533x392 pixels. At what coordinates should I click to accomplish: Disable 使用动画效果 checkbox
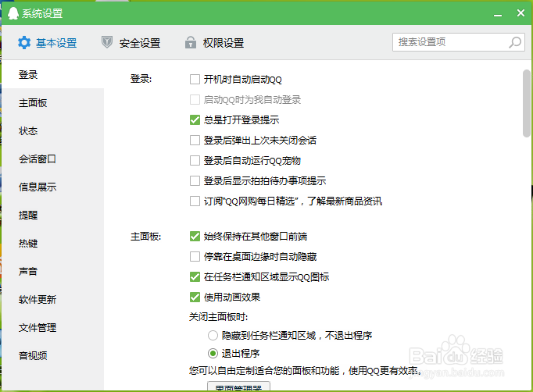[x=195, y=298]
